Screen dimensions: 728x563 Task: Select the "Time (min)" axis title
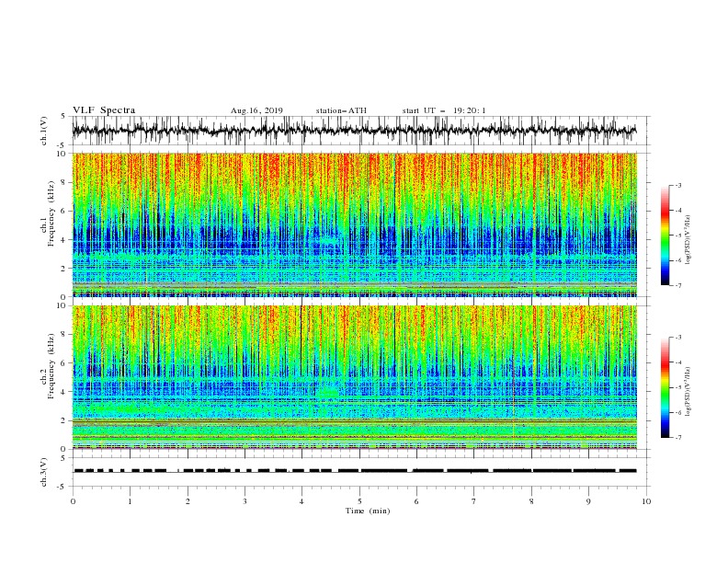368,511
